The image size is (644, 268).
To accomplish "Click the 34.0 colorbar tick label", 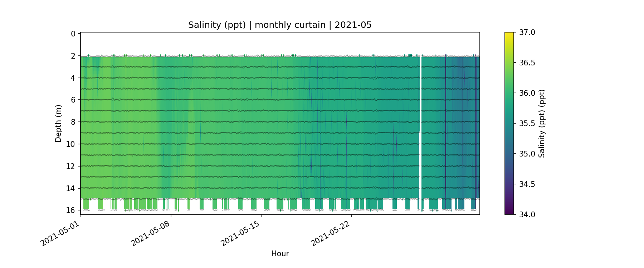I will pos(527,214).
